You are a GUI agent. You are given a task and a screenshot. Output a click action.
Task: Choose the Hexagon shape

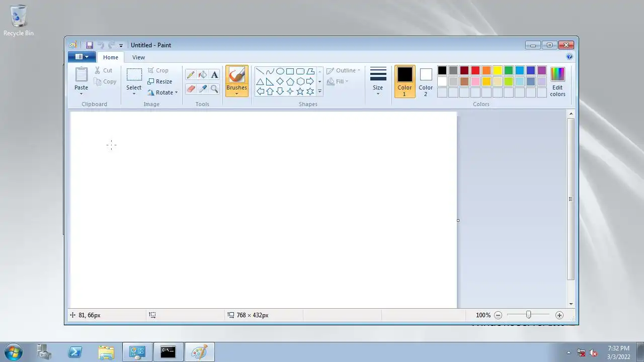point(300,81)
